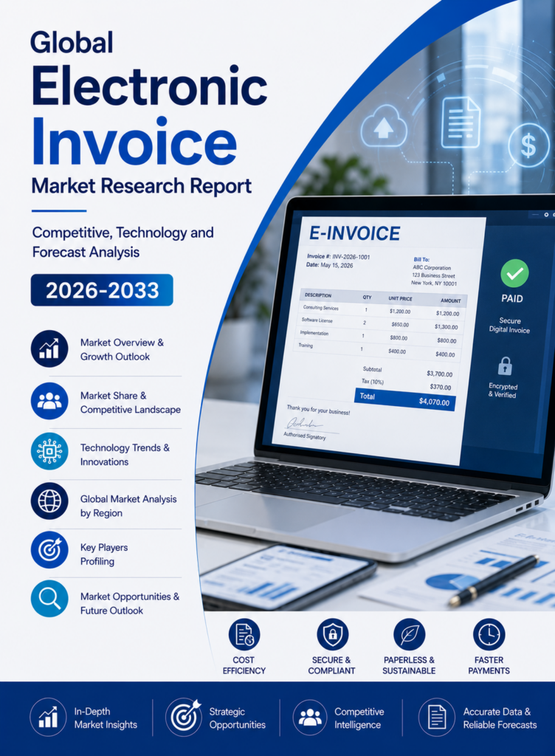Image resolution: width=555 pixels, height=756 pixels.
Task: Click the 'In-Depth Market Insights' footer text
Action: click(106, 718)
